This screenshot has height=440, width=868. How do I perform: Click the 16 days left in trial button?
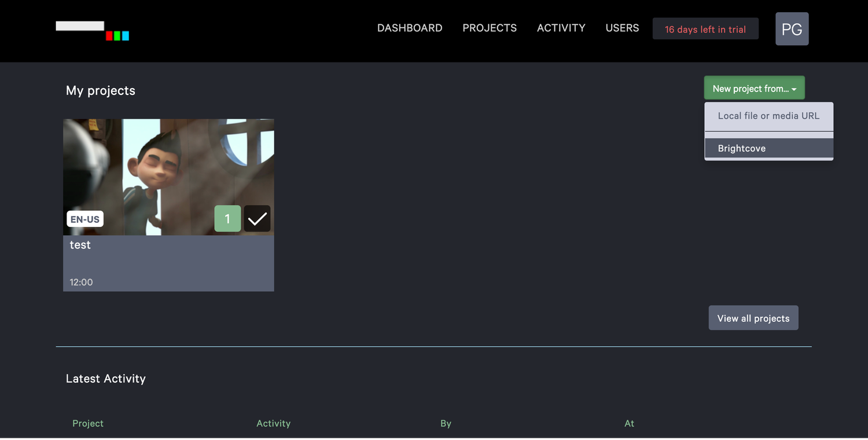705,29
